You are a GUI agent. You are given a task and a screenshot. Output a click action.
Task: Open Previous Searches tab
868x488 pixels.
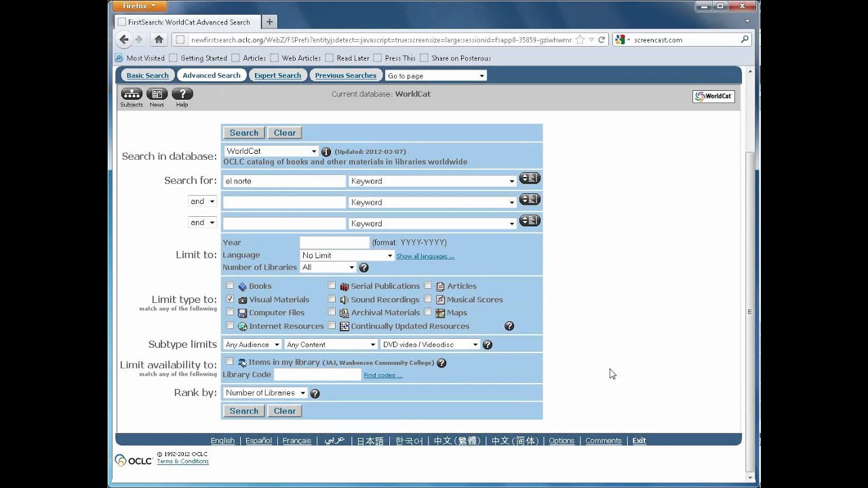click(345, 76)
